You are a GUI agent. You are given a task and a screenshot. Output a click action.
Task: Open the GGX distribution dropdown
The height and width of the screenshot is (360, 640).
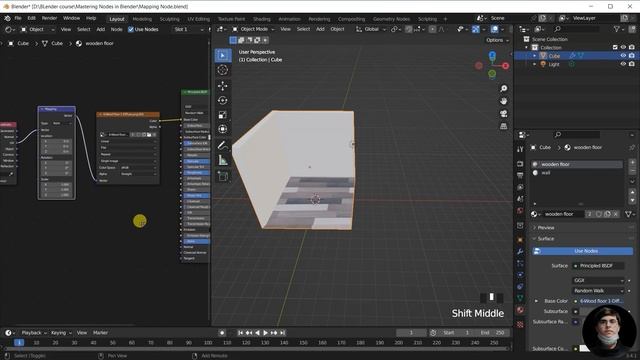click(x=598, y=280)
